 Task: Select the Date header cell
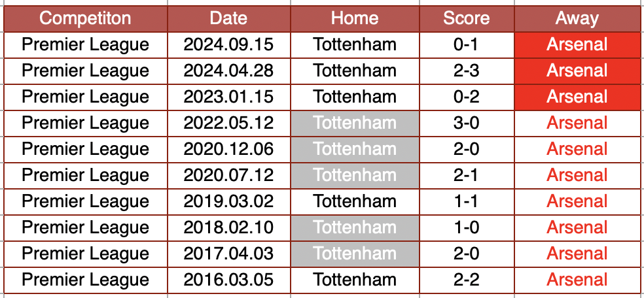click(228, 18)
